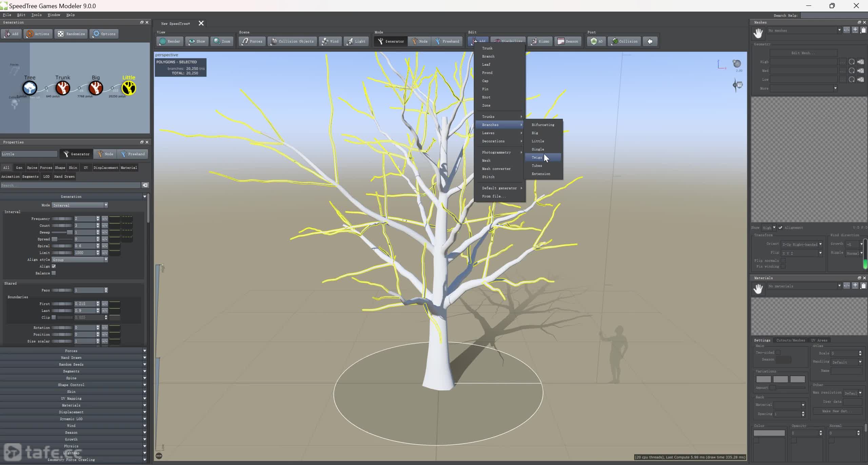This screenshot has height=465, width=868.
Task: Switch to Generator mode in toolbar
Action: point(391,41)
